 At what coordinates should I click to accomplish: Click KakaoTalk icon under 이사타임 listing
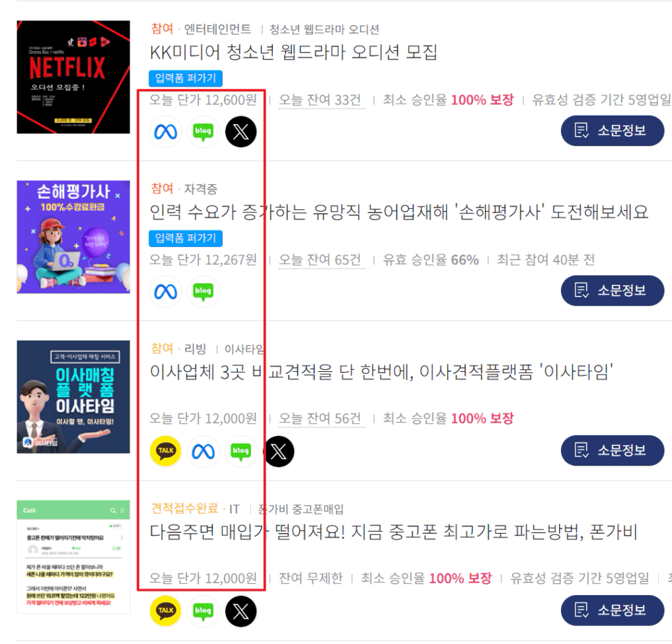tap(165, 451)
